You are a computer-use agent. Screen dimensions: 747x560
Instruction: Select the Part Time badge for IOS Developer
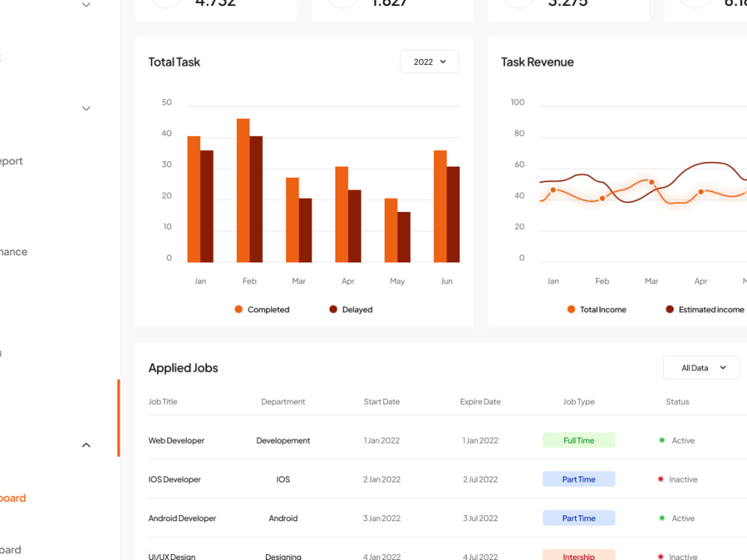click(x=579, y=479)
